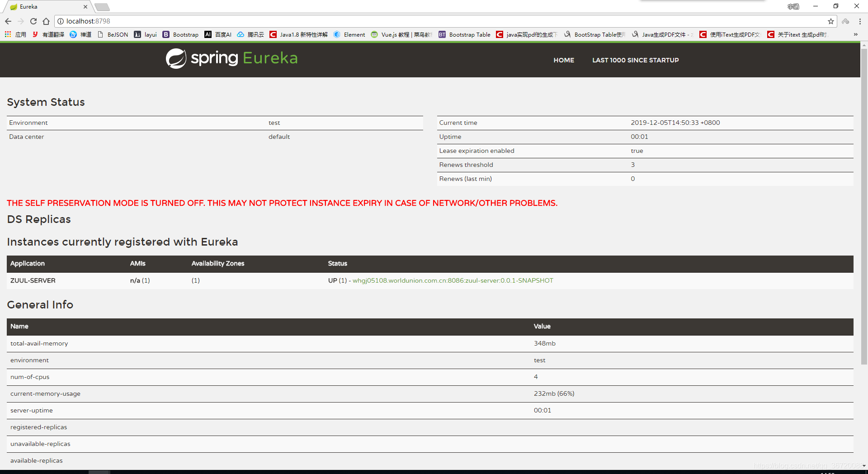Click the self preservation mode red warning

282,203
